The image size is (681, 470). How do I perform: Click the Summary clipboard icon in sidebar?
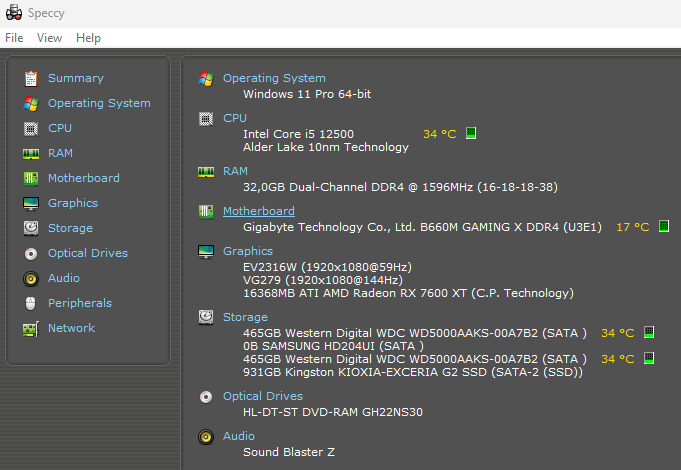coord(31,79)
